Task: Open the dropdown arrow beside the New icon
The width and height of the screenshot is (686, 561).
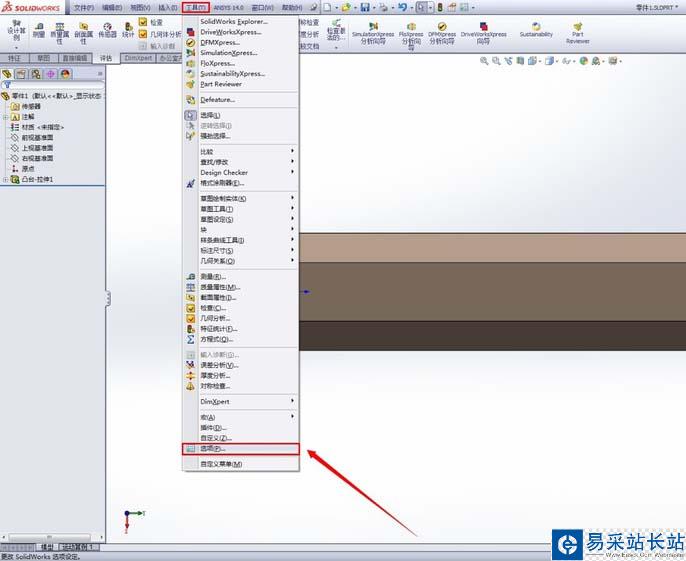Action: (x=336, y=8)
